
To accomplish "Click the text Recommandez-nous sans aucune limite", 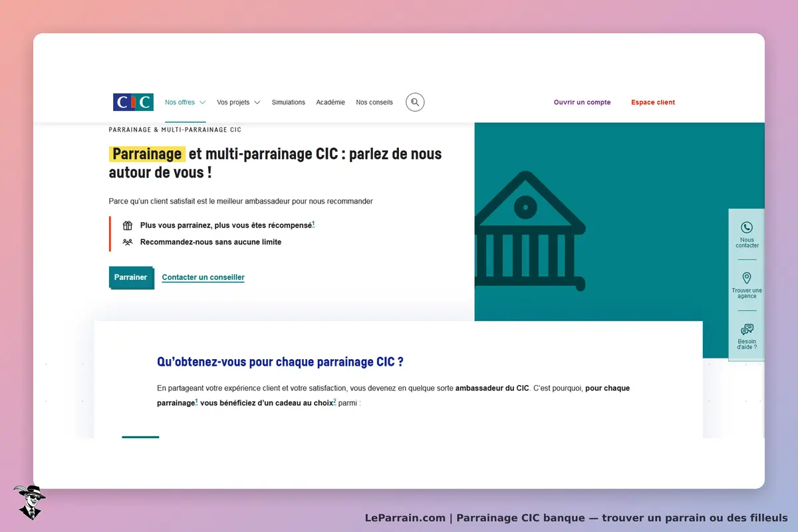I will [x=211, y=242].
